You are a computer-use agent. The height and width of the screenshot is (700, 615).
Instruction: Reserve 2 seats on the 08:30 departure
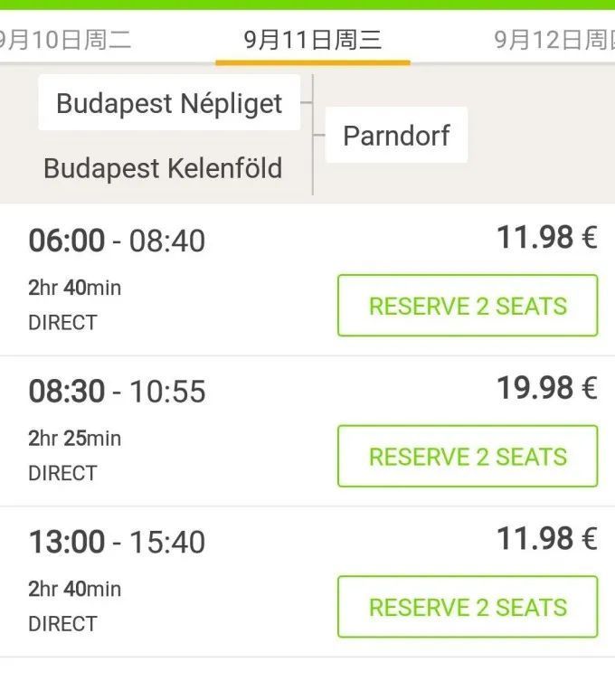pyautogui.click(x=468, y=457)
